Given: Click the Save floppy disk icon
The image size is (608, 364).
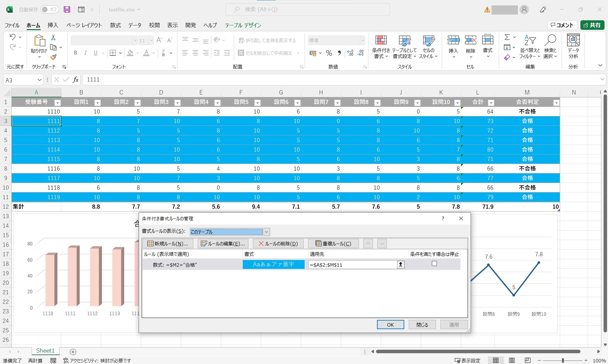Looking at the screenshot, I should pyautogui.click(x=67, y=10).
